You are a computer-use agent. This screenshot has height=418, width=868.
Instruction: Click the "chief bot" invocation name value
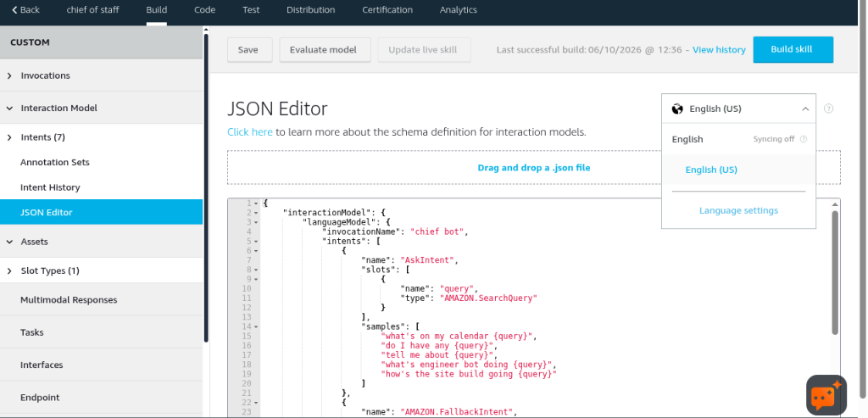[x=439, y=232]
